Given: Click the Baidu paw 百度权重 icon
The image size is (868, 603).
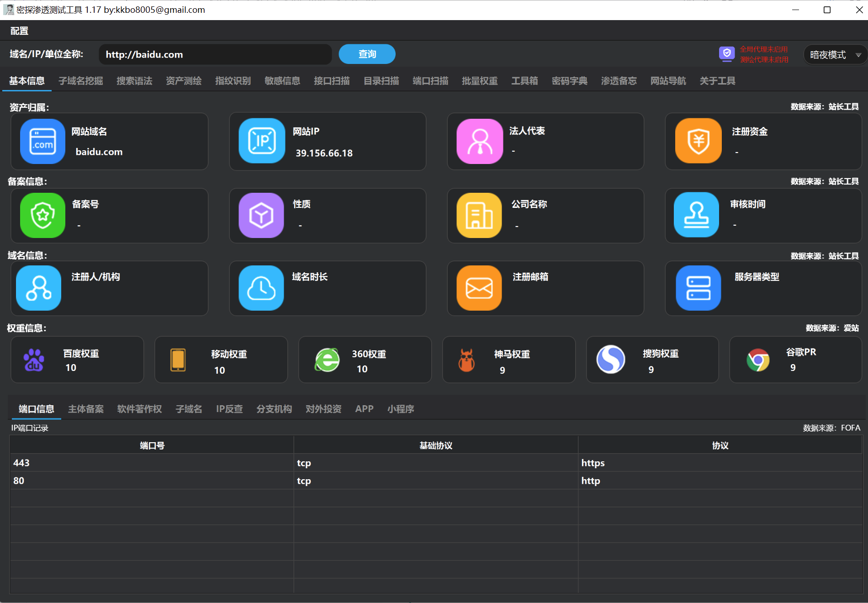Looking at the screenshot, I should click(34, 360).
